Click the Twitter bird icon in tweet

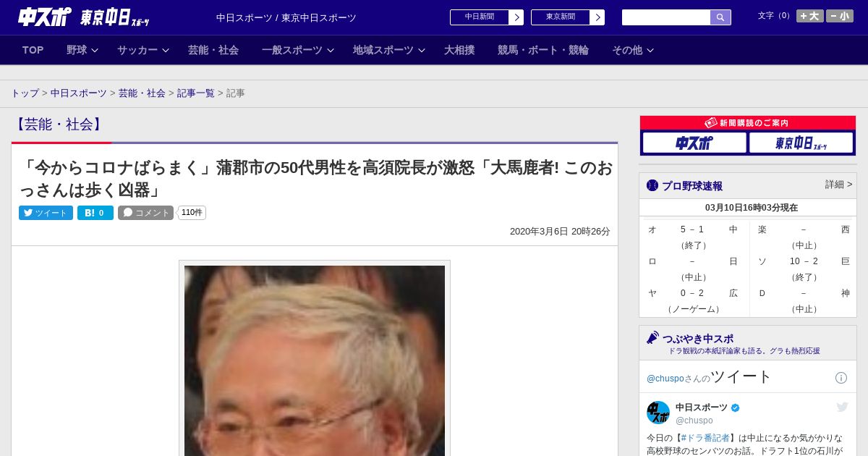842,408
